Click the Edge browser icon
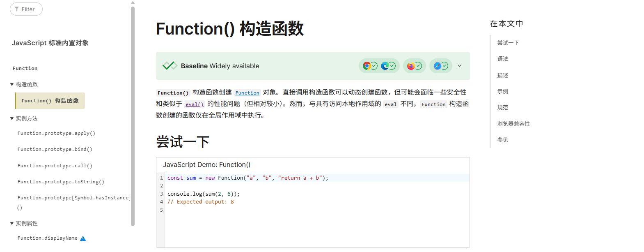644x252 pixels. tap(385, 66)
